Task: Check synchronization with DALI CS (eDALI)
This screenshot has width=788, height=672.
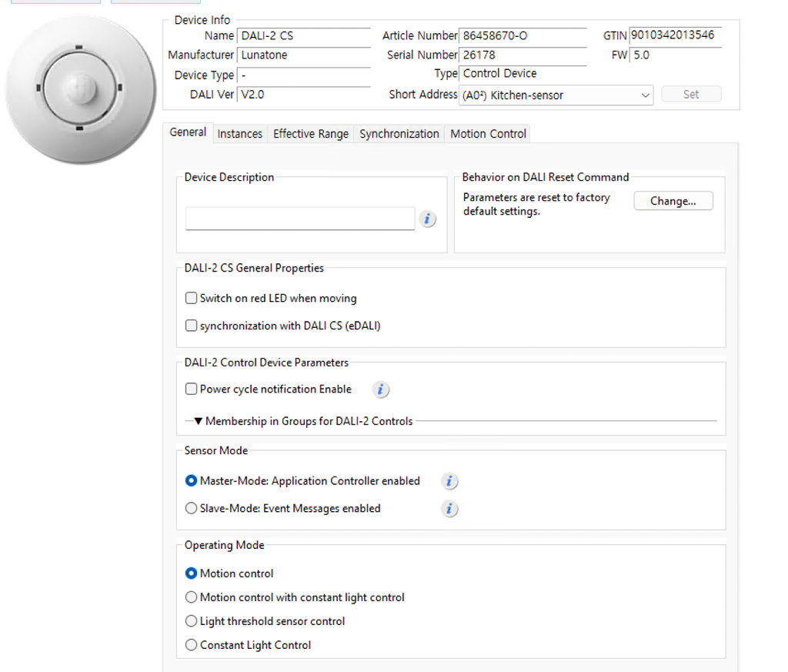Action: tap(192, 326)
